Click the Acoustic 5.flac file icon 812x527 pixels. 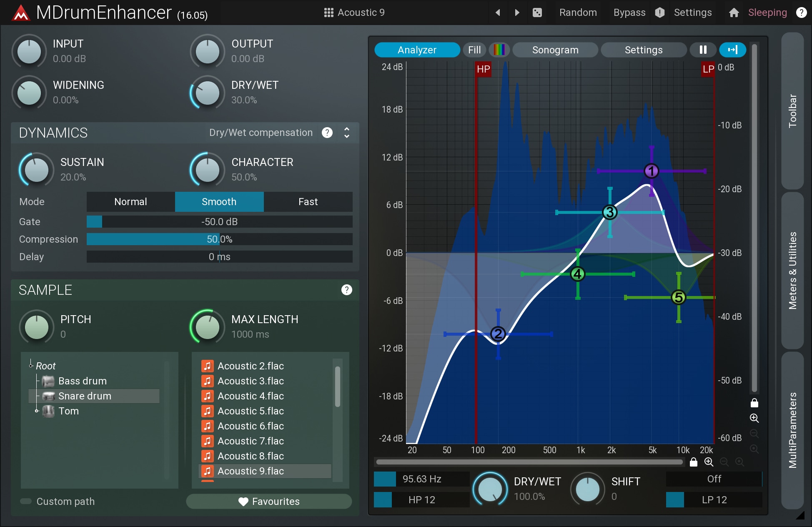click(208, 411)
